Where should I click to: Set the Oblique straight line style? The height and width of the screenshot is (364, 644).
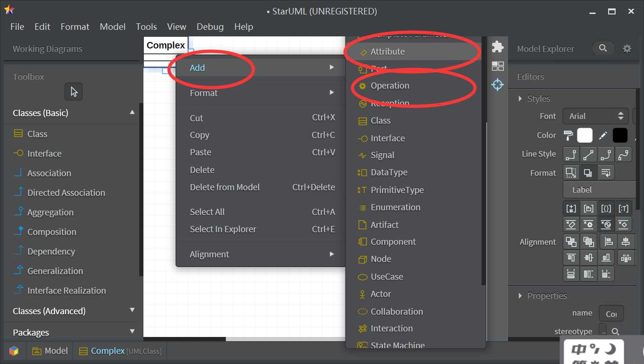589,154
